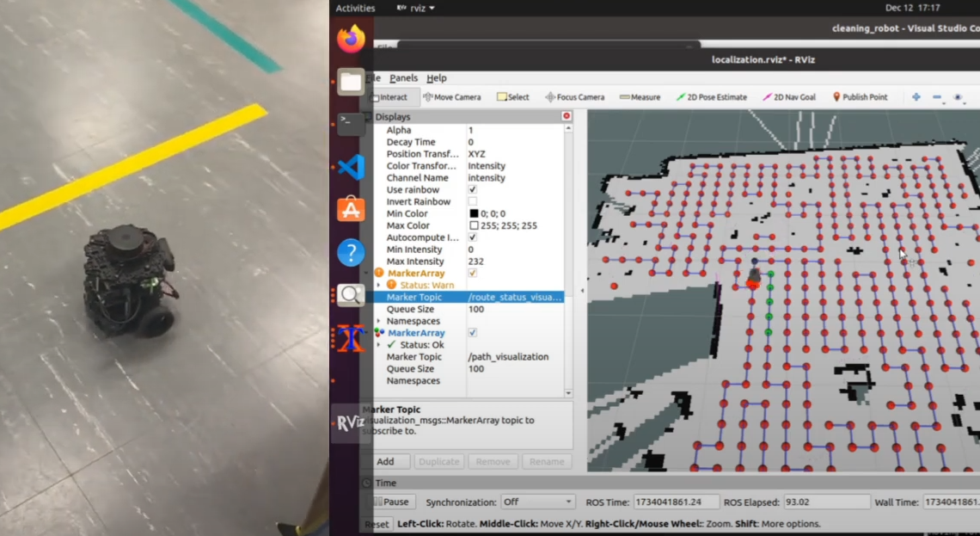
Task: Expand the Status: Warn tree item
Action: pyautogui.click(x=378, y=285)
